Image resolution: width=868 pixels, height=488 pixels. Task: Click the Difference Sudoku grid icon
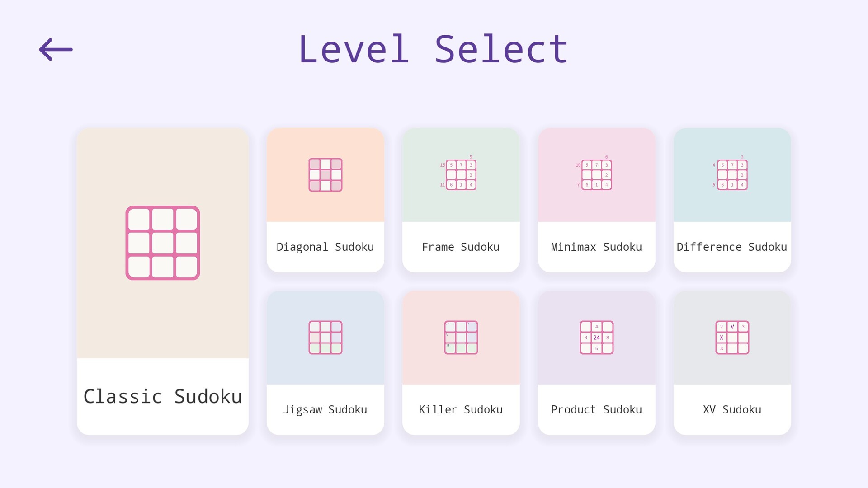[x=732, y=175]
